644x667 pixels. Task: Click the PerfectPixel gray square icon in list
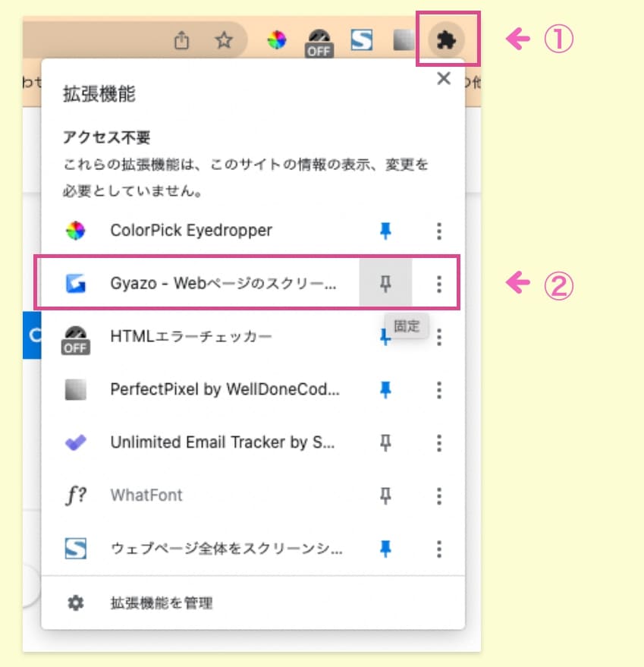(x=76, y=389)
